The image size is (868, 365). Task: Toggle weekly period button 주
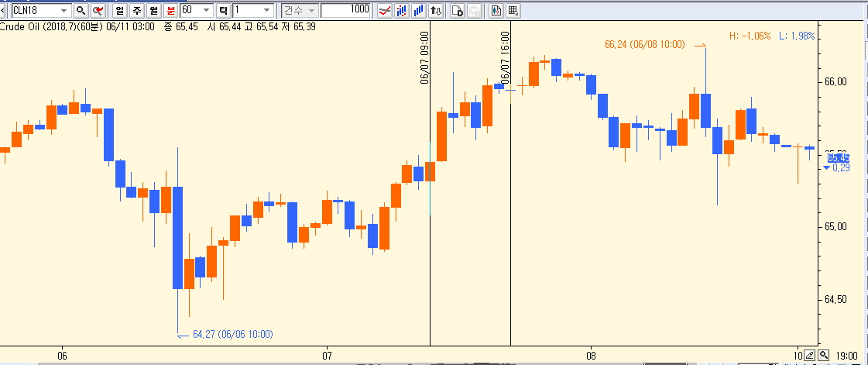tap(136, 11)
